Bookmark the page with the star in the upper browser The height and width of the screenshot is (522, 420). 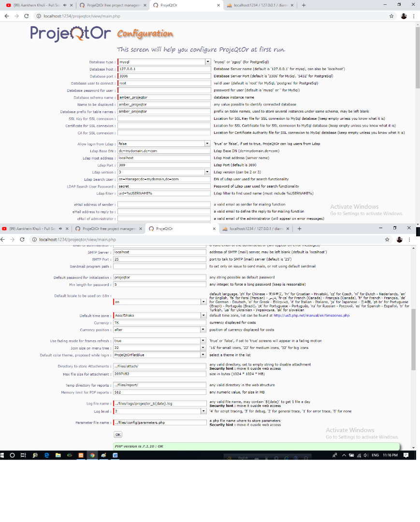(x=391, y=16)
